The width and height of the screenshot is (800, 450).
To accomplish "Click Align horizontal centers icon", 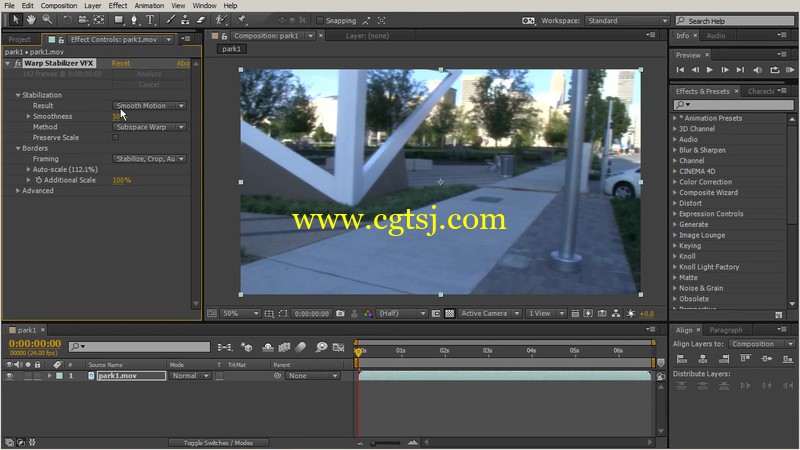I will (703, 359).
